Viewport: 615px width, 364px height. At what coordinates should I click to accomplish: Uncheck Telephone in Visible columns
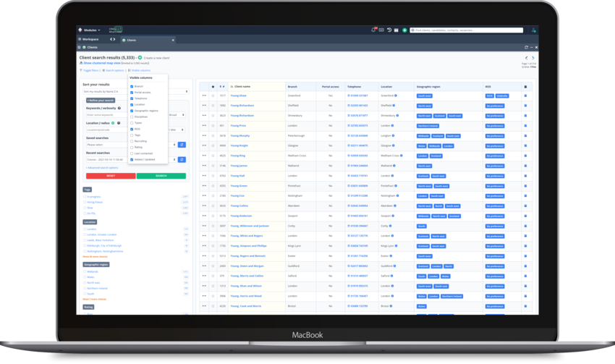pyautogui.click(x=132, y=98)
